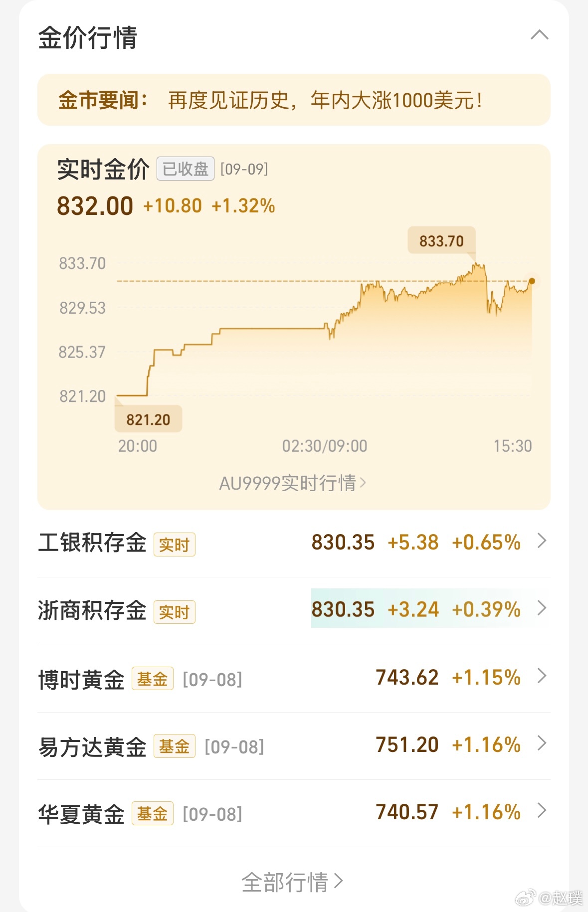Click the 基金 tag beside 华夏黄金
588x912 pixels.
click(x=152, y=814)
